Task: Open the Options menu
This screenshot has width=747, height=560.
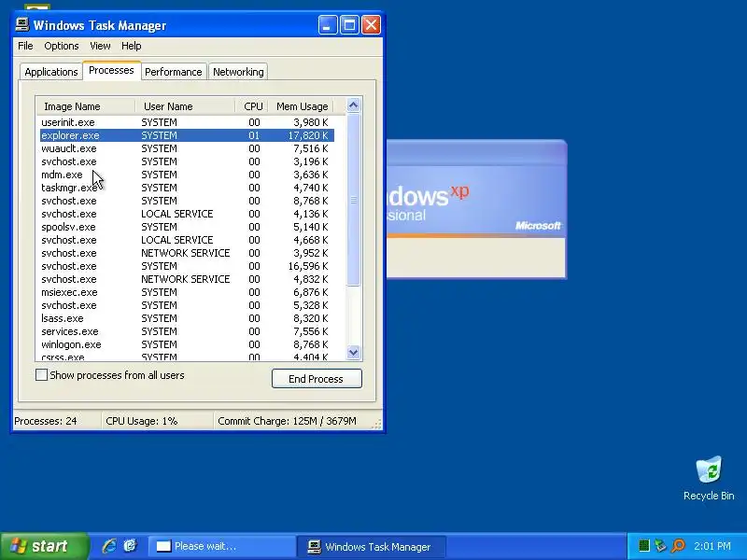Action: pyautogui.click(x=62, y=46)
